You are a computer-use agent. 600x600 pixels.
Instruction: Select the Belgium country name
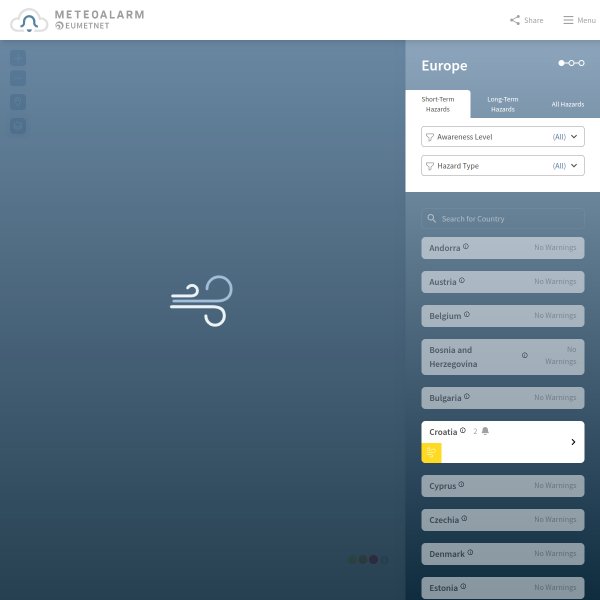[x=445, y=316]
